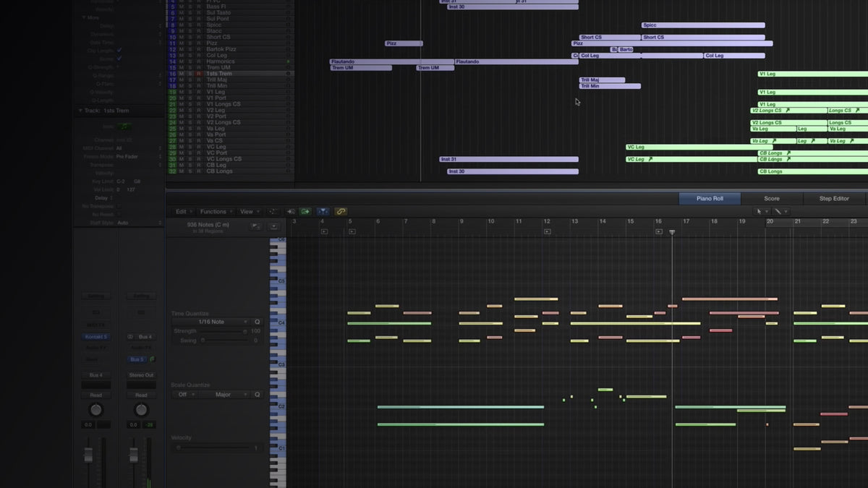Click the Bus 4 input slot on right strip
The height and width of the screenshot is (488, 868).
145,337
